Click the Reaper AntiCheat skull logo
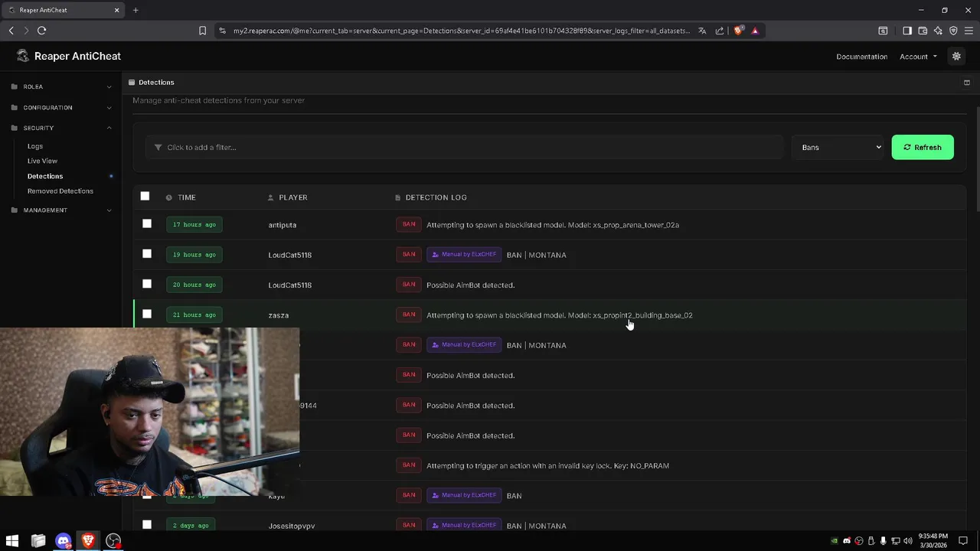Screen dimensions: 980x551 coord(22,56)
